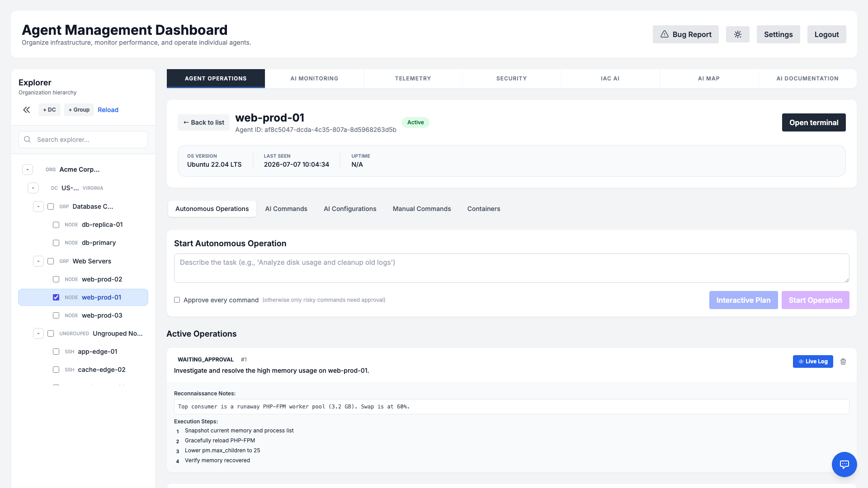This screenshot has width=868, height=488.
Task: Collapse the Database group expander
Action: pos(38,206)
